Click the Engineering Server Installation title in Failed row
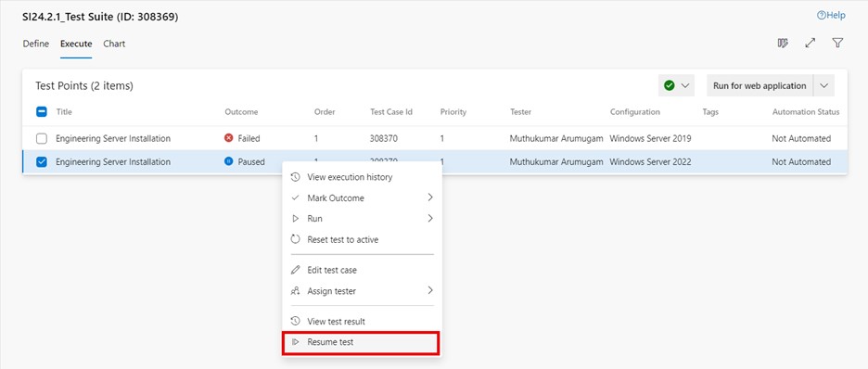Image resolution: width=868 pixels, height=369 pixels. (113, 139)
